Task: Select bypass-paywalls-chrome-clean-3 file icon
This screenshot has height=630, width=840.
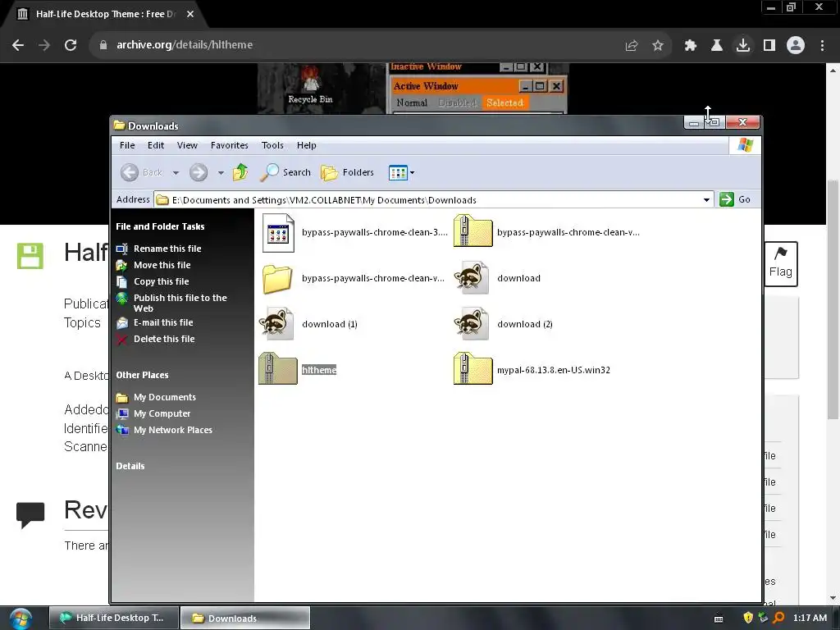Action: [278, 232]
